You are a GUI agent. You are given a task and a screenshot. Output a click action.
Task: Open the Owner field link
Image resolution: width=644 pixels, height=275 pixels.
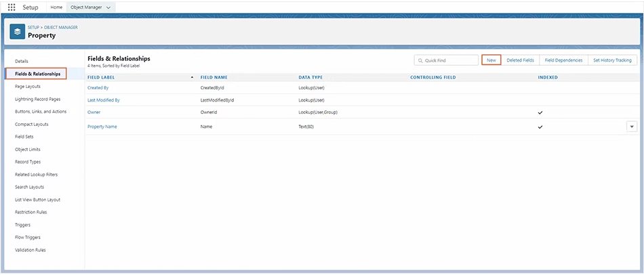(x=94, y=112)
